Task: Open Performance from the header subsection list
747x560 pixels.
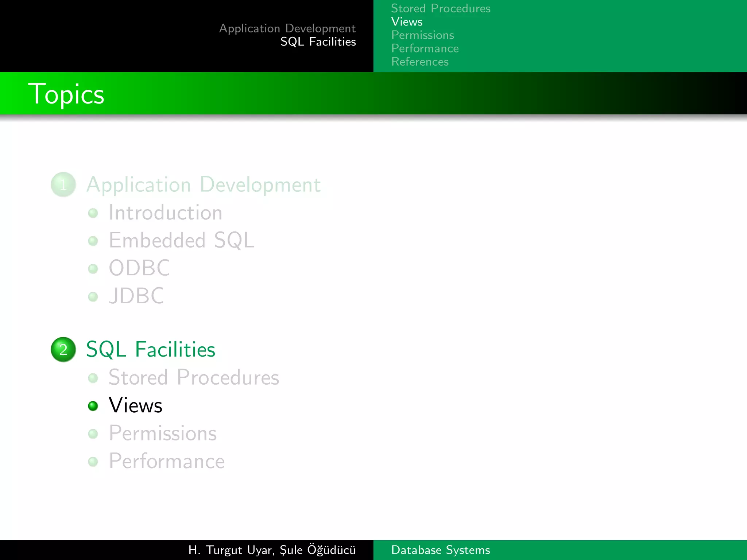Action: click(425, 48)
